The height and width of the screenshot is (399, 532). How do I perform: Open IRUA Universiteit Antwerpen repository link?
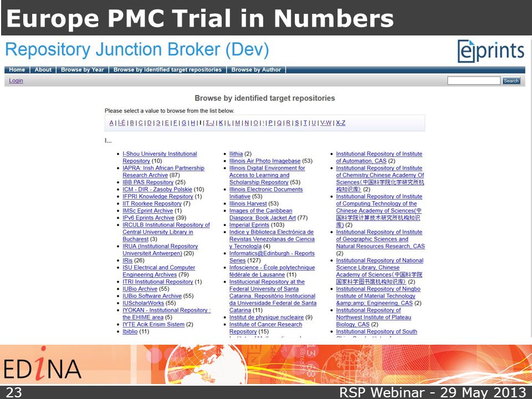tap(160, 250)
